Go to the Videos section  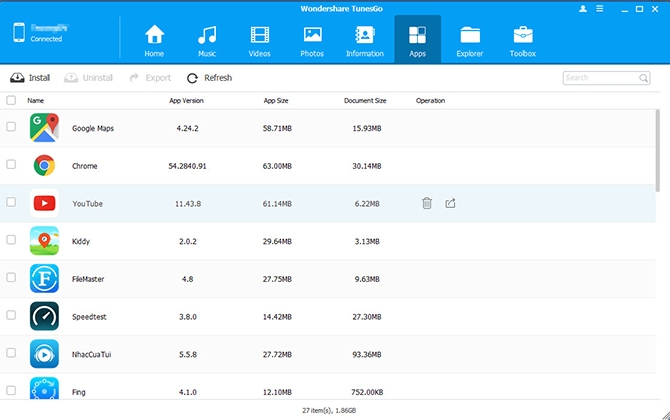259,41
